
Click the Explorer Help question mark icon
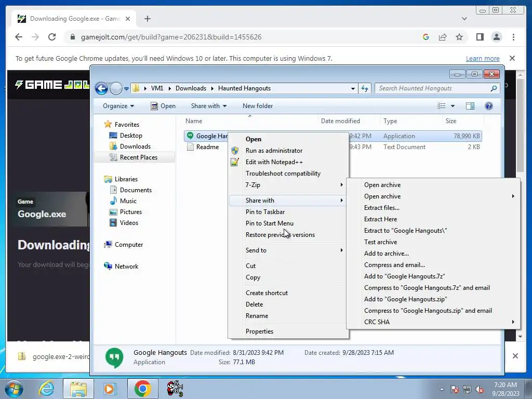[x=488, y=106]
